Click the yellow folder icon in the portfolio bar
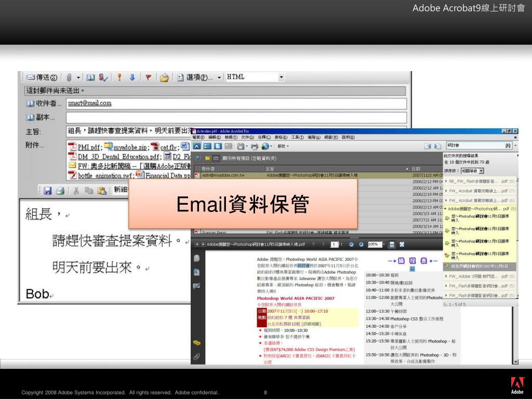The height and width of the screenshot is (399, 532). pyautogui.click(x=207, y=158)
